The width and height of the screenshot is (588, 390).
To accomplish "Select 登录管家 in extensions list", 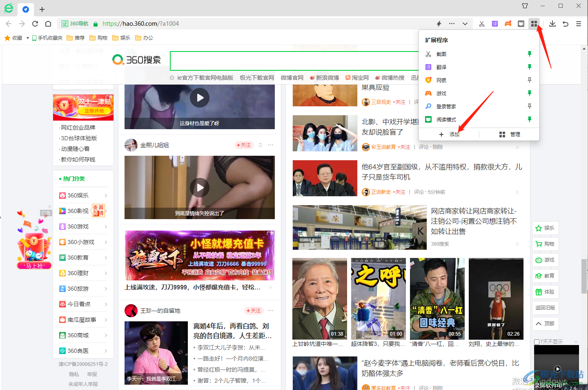I will click(446, 106).
